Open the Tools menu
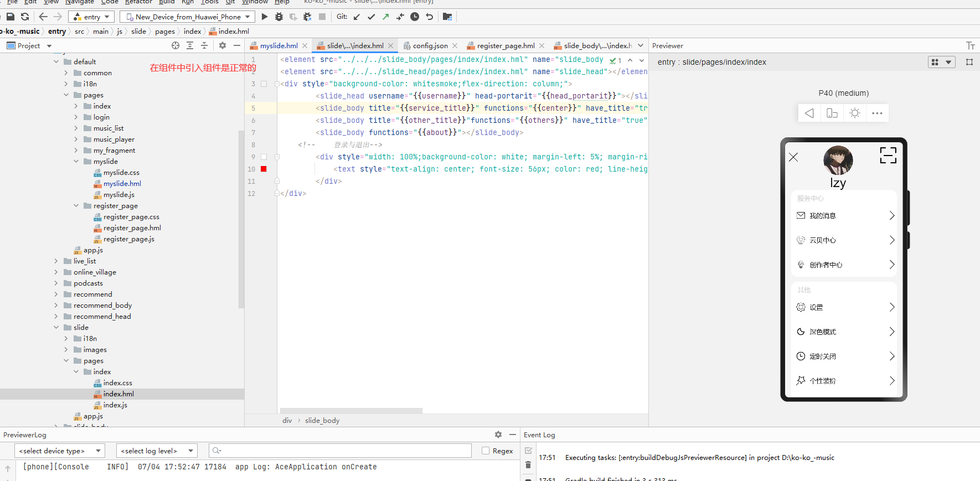The image size is (980, 481). coord(209,2)
